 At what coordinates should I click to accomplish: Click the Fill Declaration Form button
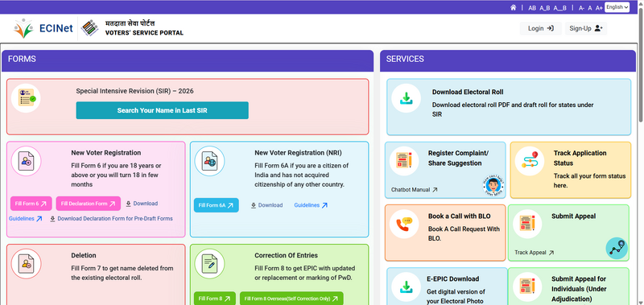[x=89, y=204]
